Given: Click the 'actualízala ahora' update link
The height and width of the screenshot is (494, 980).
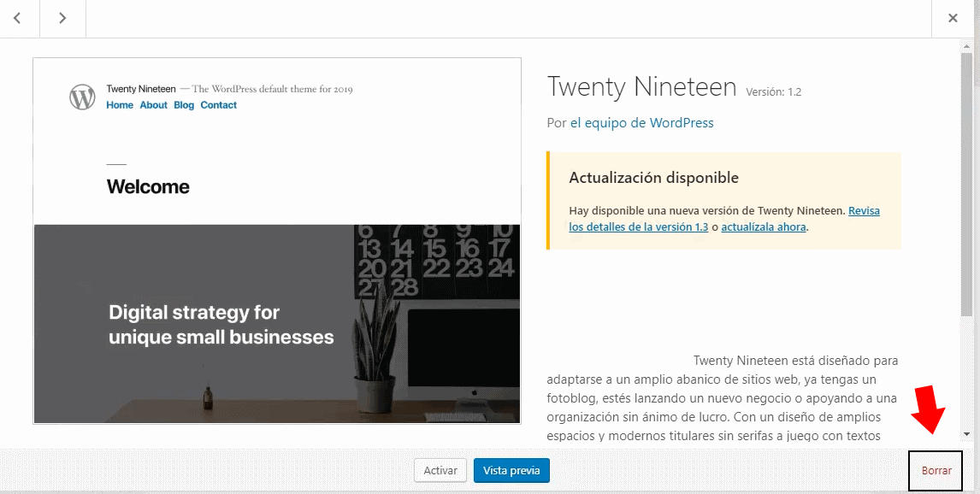Looking at the screenshot, I should tap(763, 227).
